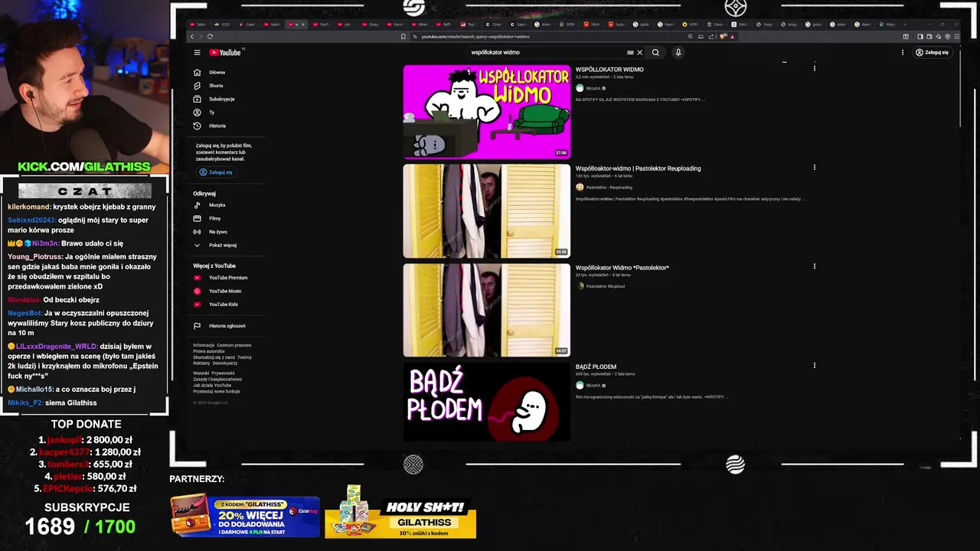The width and height of the screenshot is (980, 551).
Task: Click CaseBug 20% więcej partner banner
Action: [245, 517]
